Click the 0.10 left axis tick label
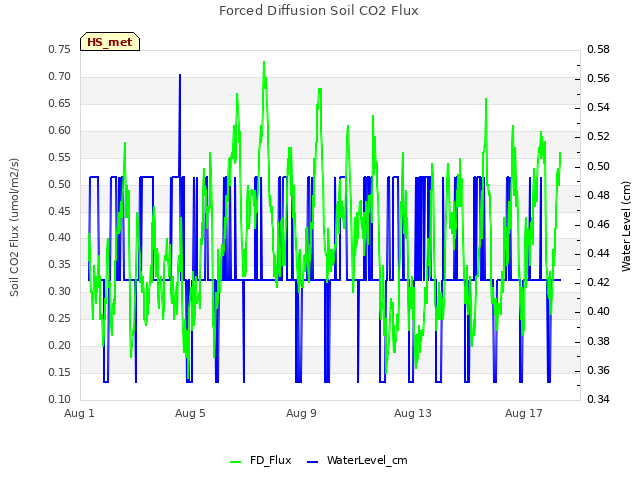The image size is (640, 480). tap(60, 399)
